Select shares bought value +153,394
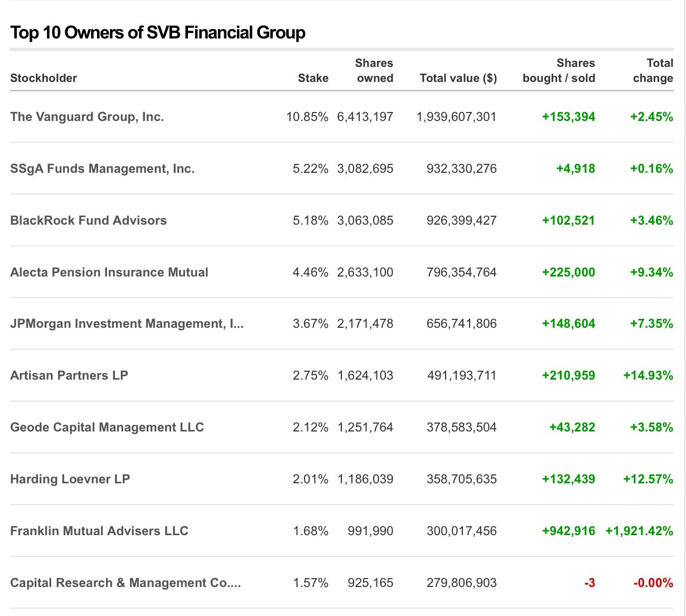686x616 pixels. [x=568, y=117]
